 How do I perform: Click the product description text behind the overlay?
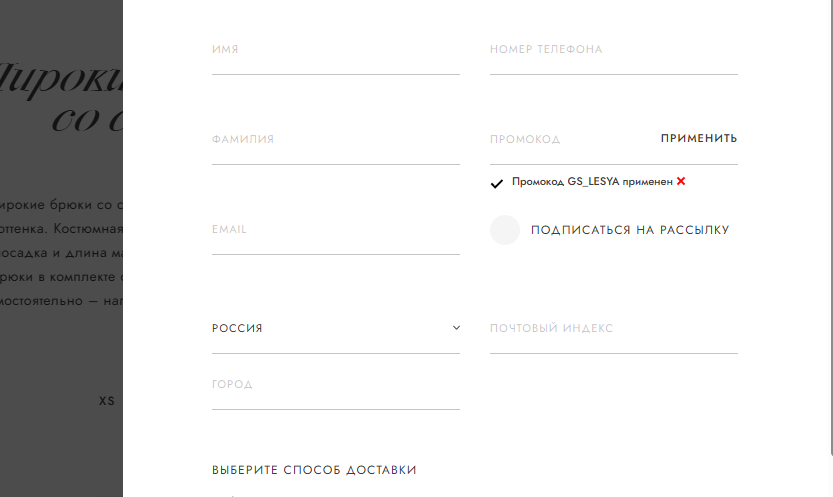(x=62, y=252)
